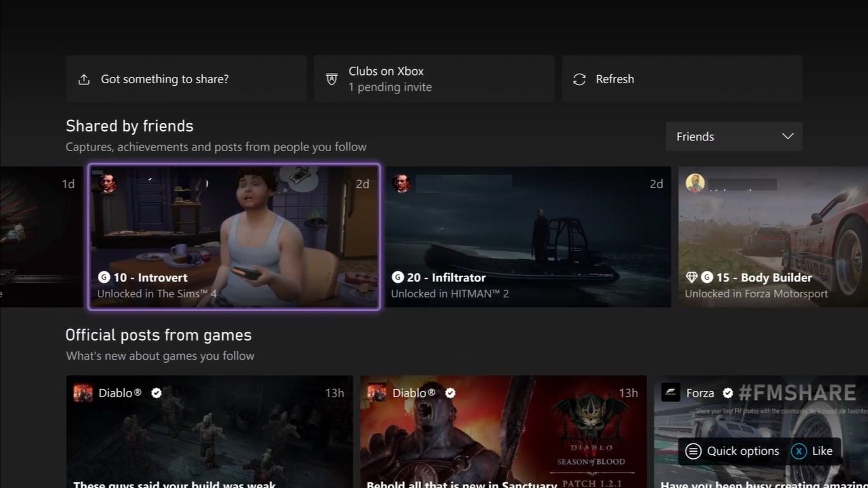Click Gamerscore icon beside 10 - Introvert
The height and width of the screenshot is (488, 868).
coord(104,277)
